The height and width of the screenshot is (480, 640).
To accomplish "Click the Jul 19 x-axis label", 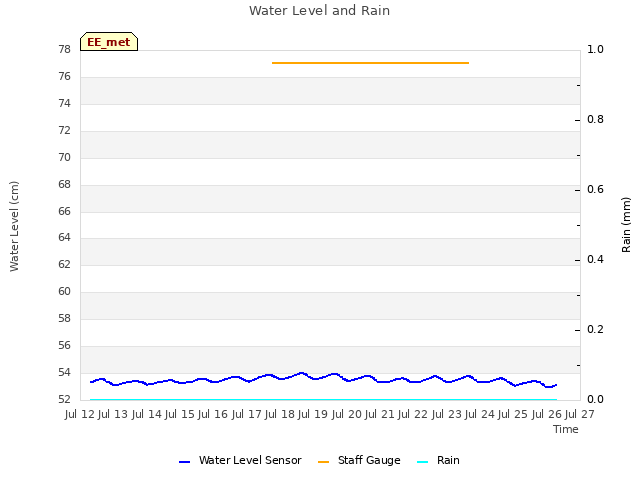I will coord(313,414).
